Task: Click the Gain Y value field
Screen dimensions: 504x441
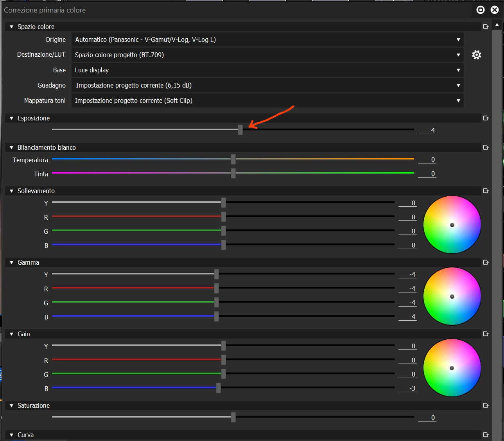Action: point(407,346)
